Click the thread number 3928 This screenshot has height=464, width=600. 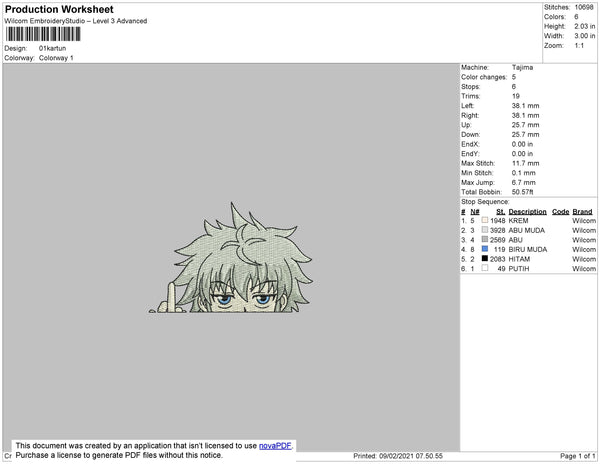click(497, 230)
